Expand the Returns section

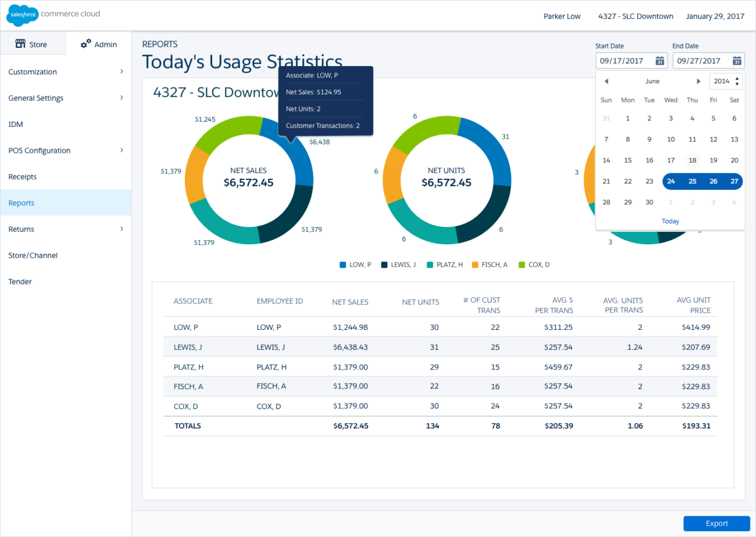(21, 229)
